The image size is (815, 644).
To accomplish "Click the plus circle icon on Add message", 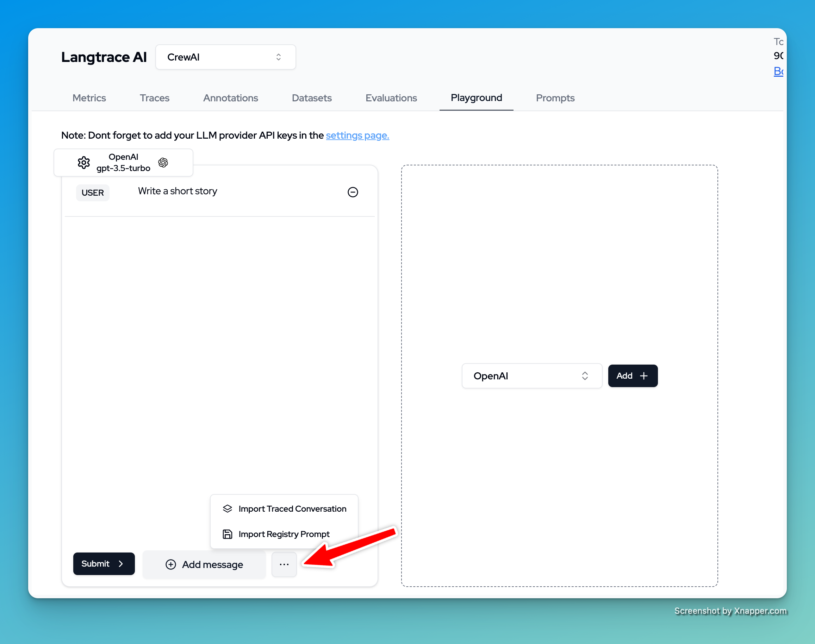I will (170, 564).
